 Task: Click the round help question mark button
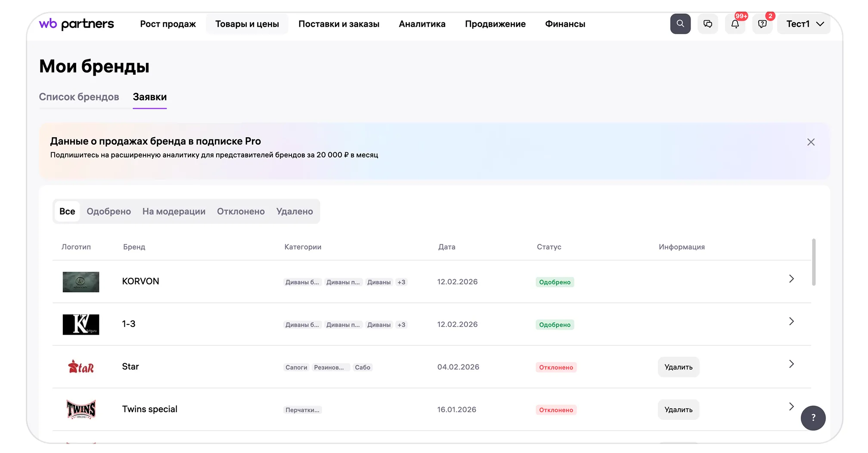[x=812, y=417]
